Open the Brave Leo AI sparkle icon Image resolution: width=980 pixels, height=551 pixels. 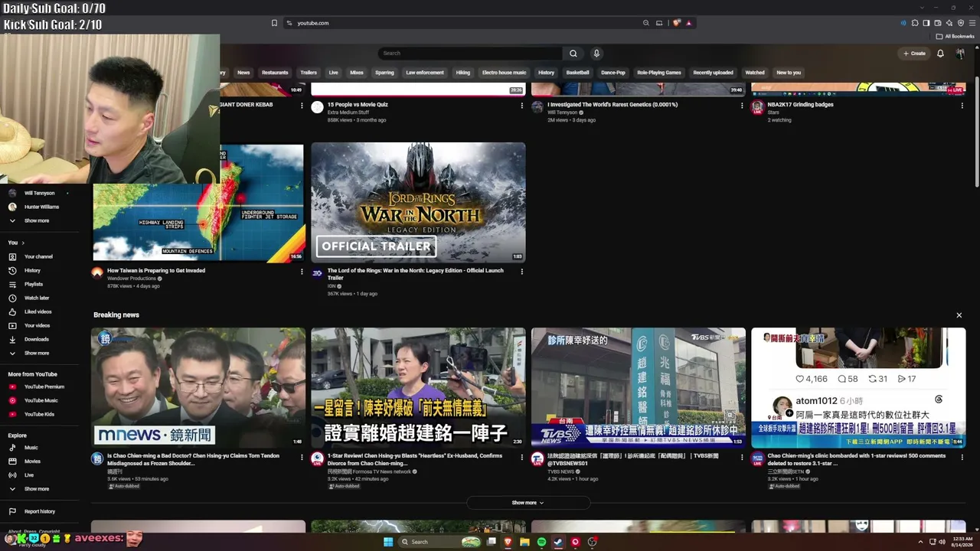tap(949, 23)
